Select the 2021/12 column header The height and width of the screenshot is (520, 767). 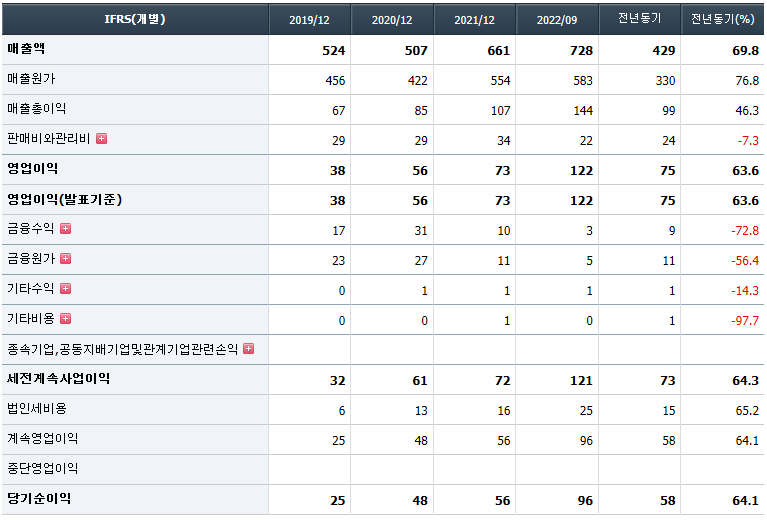point(474,20)
